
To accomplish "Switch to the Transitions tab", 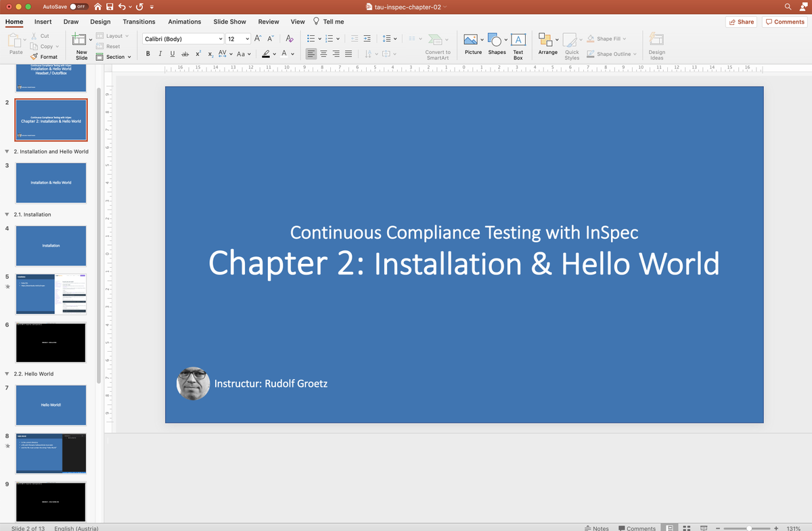I will click(139, 22).
